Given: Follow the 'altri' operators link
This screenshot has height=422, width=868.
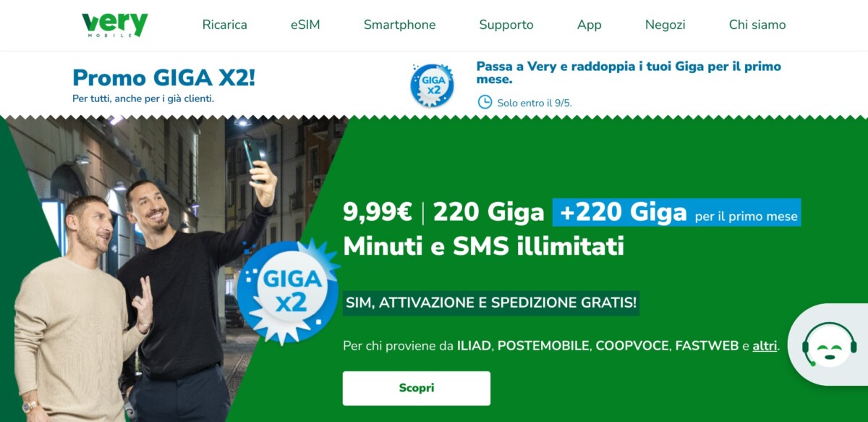Looking at the screenshot, I should 765,346.
